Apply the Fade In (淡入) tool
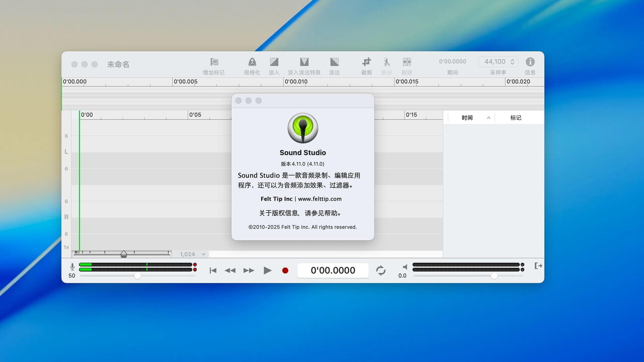 coord(274,62)
